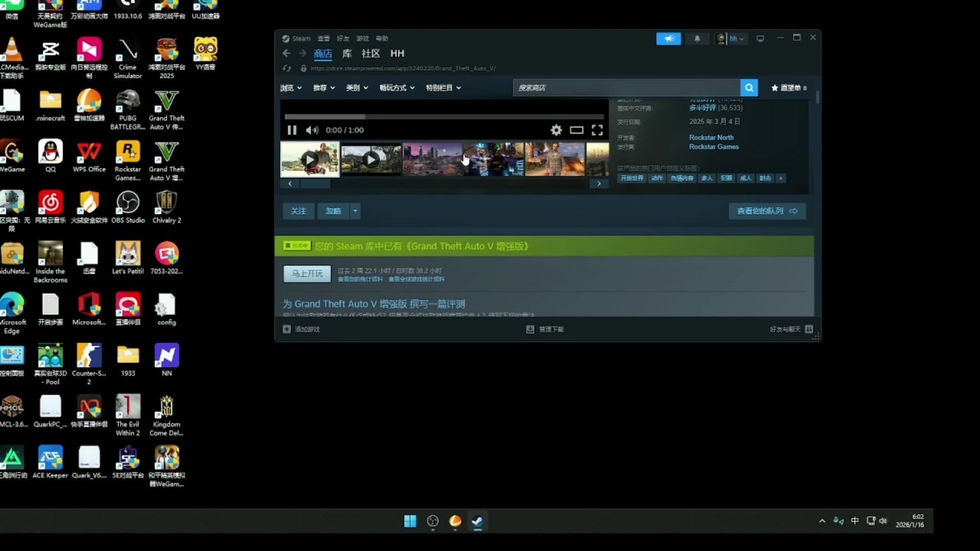Go back with the left arrow
980x551 pixels.
pos(286,54)
